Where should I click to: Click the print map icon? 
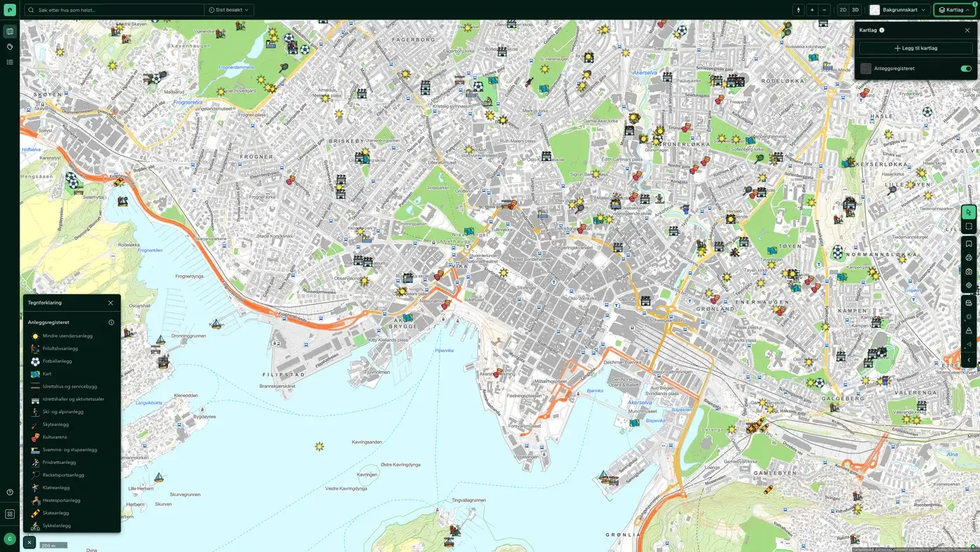click(969, 258)
